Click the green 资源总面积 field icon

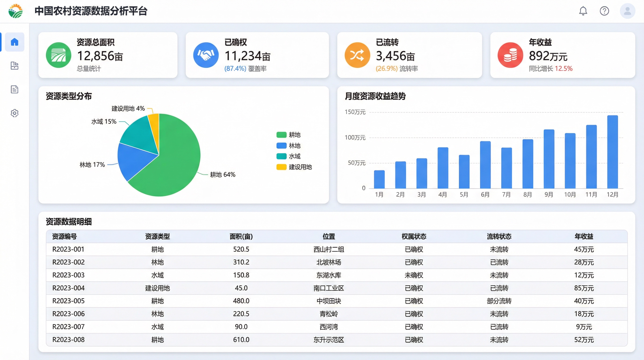coord(59,55)
